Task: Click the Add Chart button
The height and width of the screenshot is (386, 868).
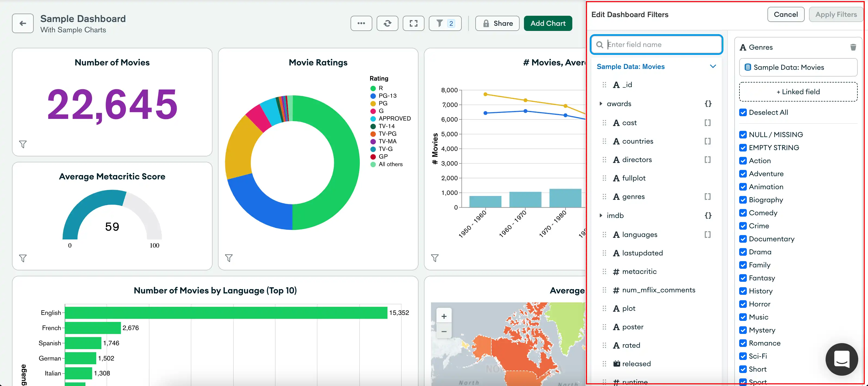Action: (x=548, y=23)
